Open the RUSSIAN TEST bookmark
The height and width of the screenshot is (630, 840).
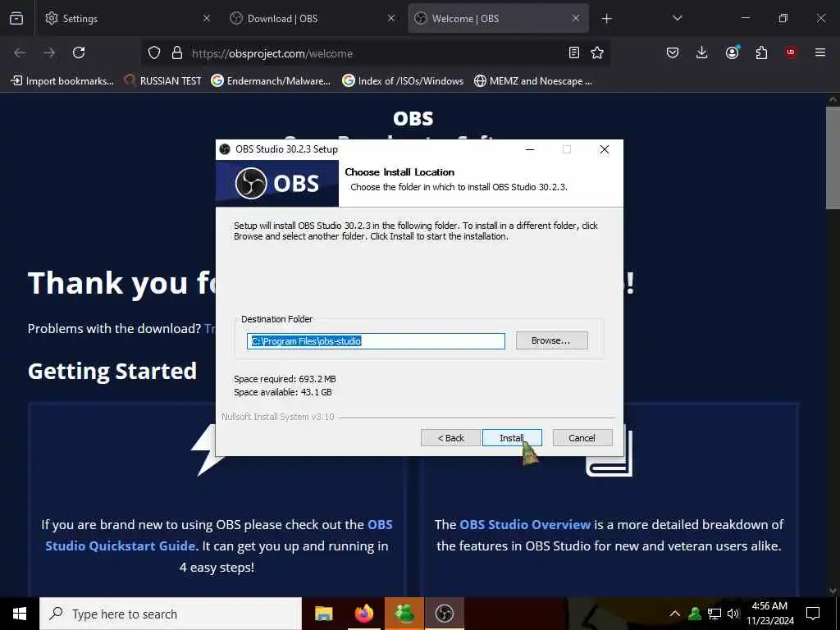(163, 81)
